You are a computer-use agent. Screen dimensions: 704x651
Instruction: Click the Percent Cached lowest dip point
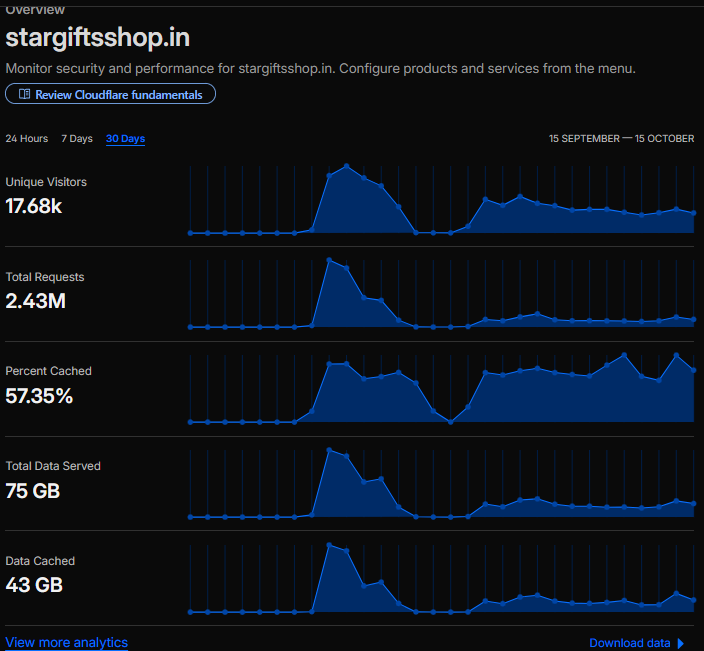pos(451,422)
